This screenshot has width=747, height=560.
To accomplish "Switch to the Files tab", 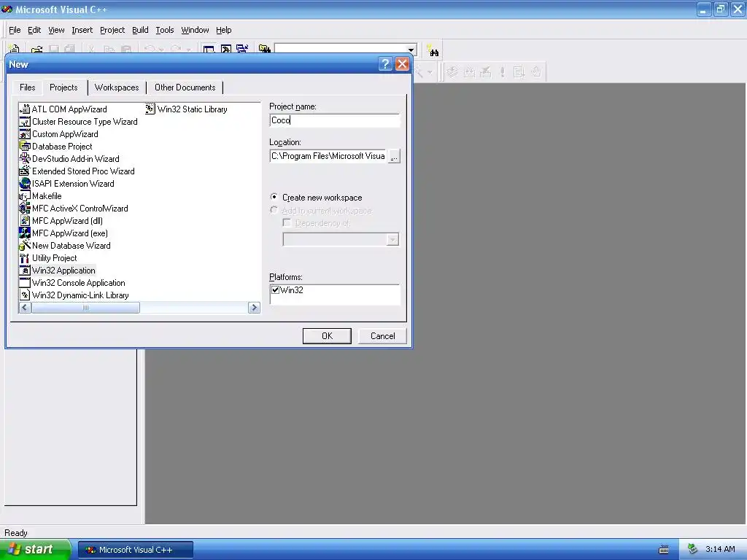I will pos(27,87).
